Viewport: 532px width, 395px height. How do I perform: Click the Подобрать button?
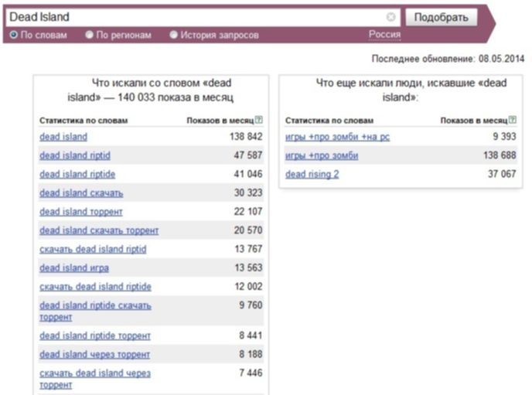[441, 17]
